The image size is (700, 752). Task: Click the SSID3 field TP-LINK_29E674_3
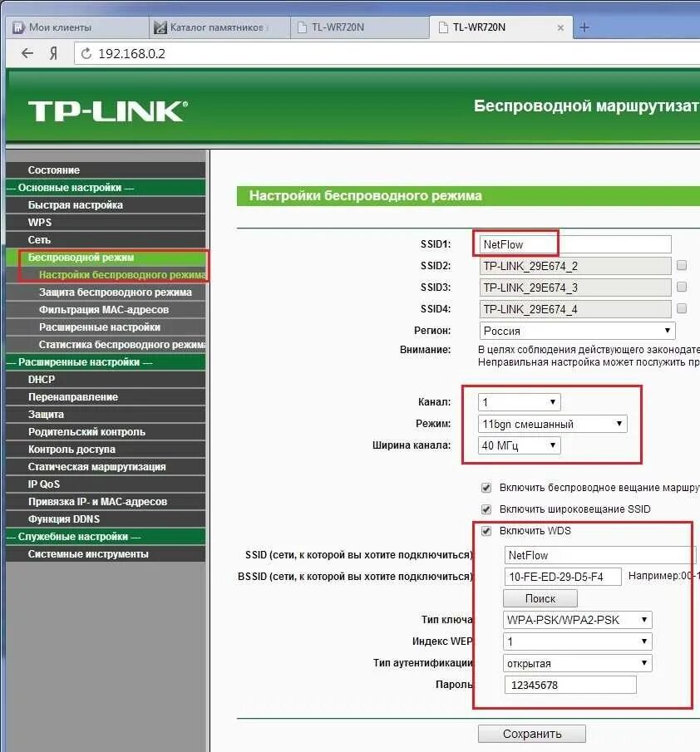click(574, 288)
